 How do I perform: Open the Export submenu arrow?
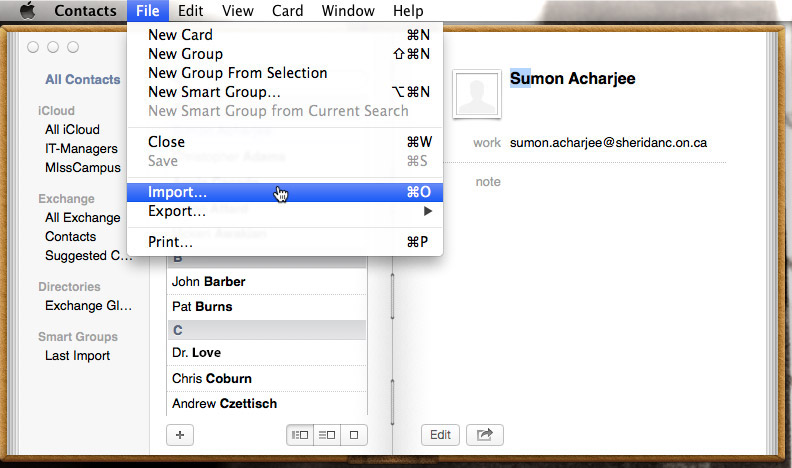point(428,211)
